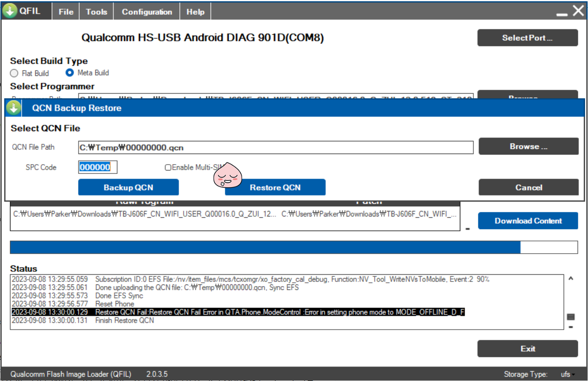
Task: Select the Subscription ID:0 EFS File log line
Action: point(250,279)
